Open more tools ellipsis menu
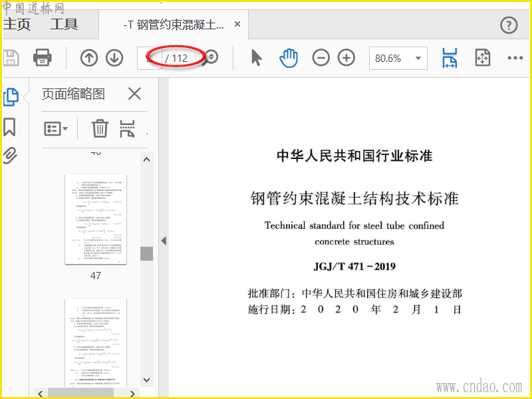This screenshot has width=532, height=399. 515,58
